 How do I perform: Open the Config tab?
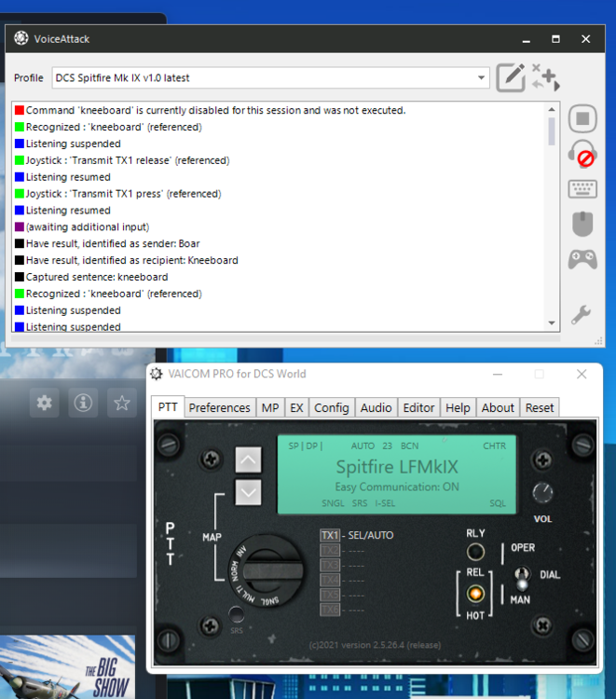point(331,408)
